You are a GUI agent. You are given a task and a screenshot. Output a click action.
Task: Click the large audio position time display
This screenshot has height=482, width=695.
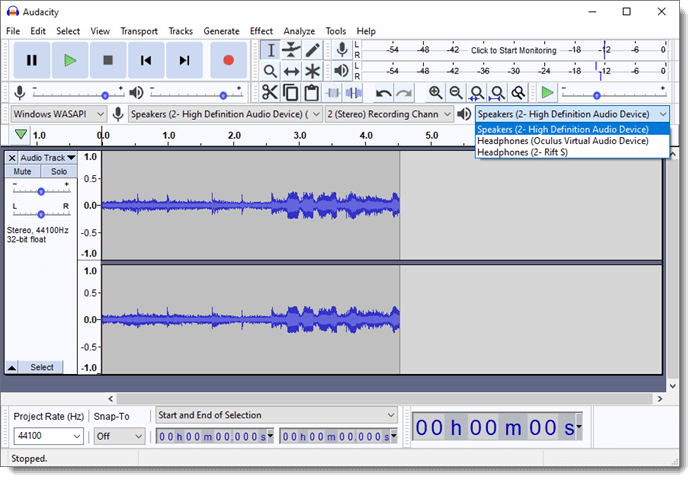pos(497,427)
